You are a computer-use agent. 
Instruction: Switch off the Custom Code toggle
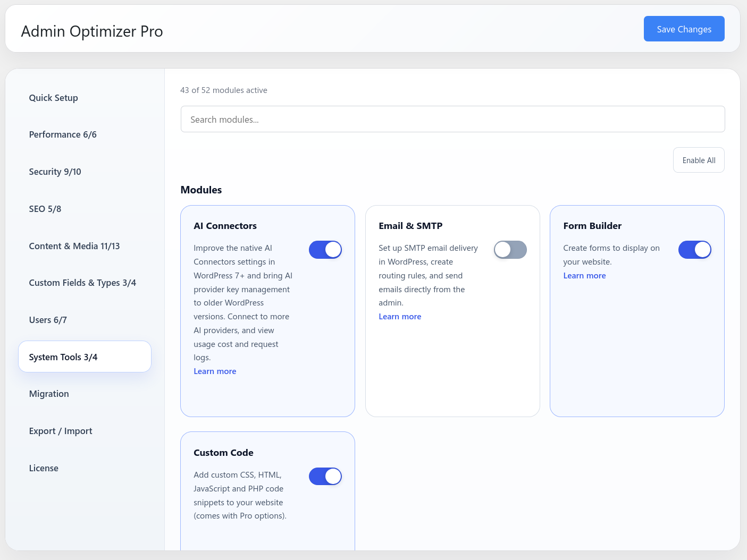[325, 477]
